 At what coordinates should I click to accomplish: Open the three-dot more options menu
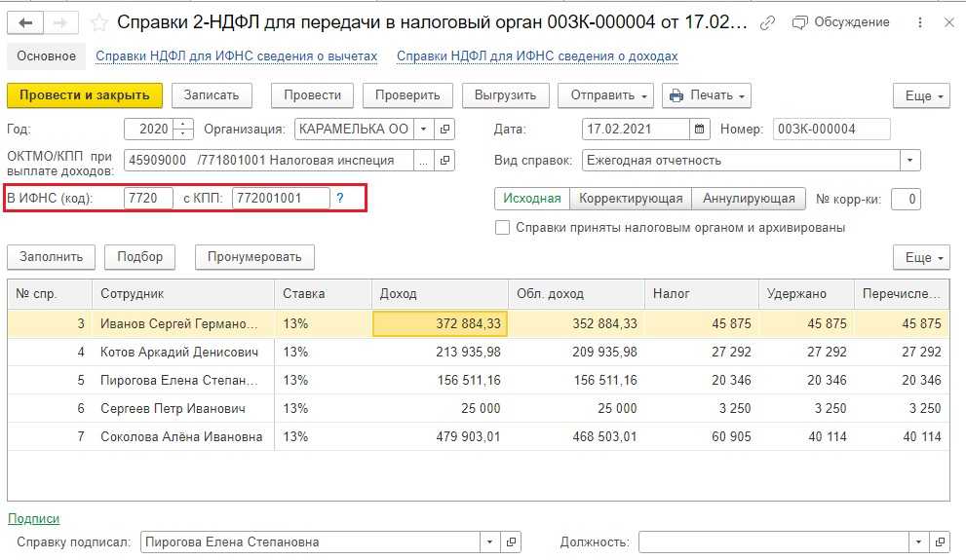pyautogui.click(x=920, y=22)
